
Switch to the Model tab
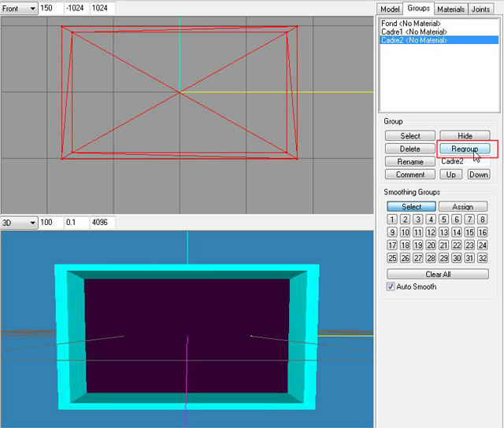tap(390, 9)
